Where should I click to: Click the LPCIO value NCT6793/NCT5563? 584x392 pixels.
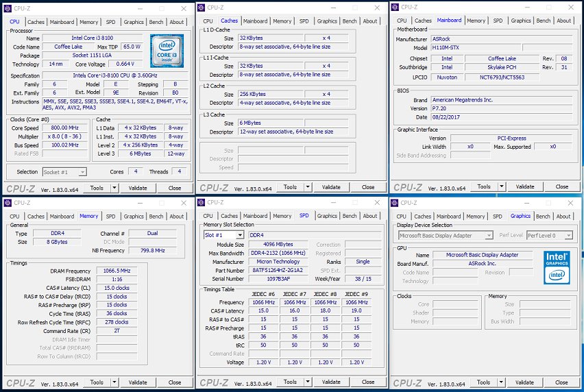(x=502, y=77)
